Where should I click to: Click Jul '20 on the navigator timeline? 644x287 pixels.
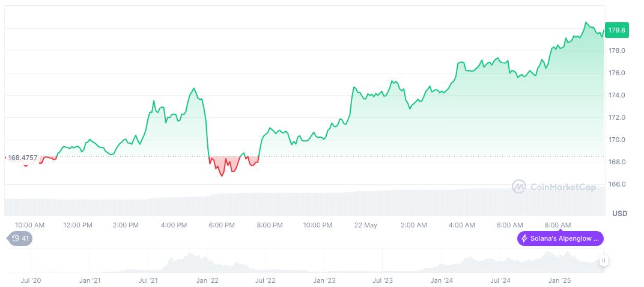[x=31, y=280]
